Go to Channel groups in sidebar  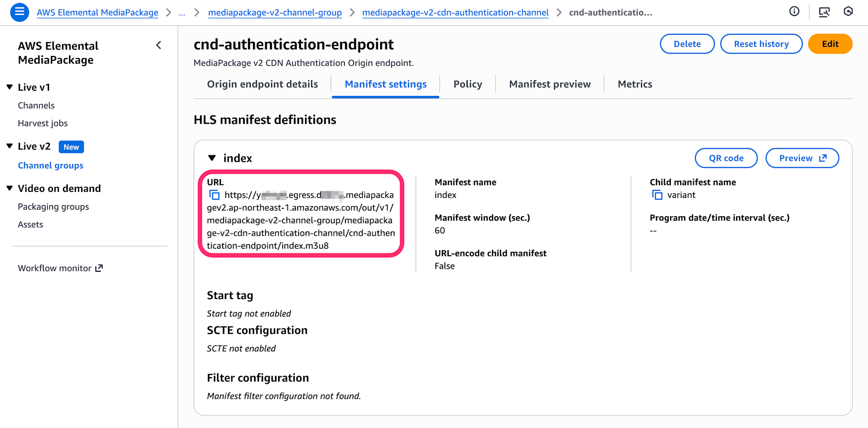[x=50, y=165]
